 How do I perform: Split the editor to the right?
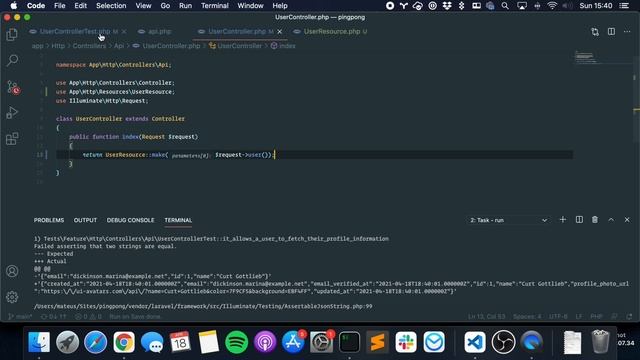[611, 31]
